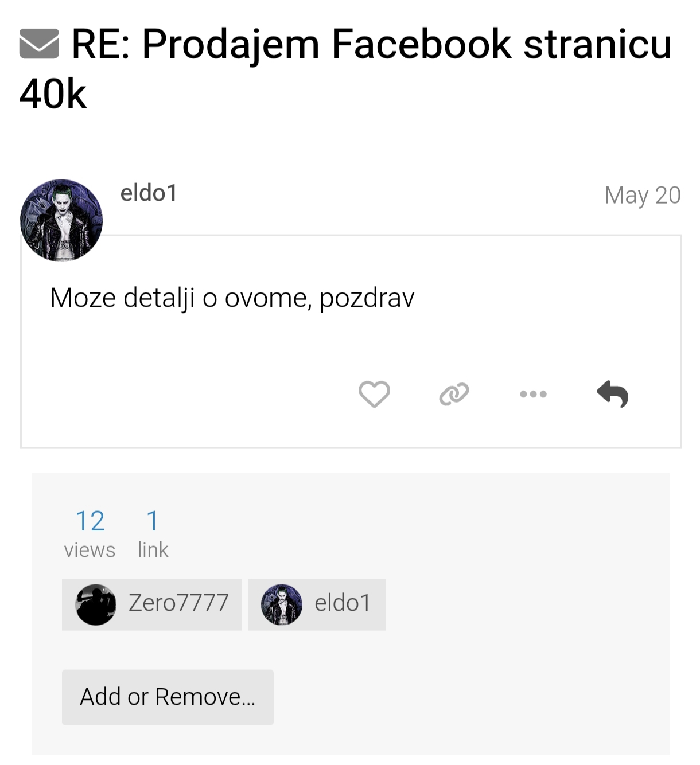Image resolution: width=700 pixels, height=765 pixels.
Task: Expand the 12 views count
Action: pos(90,521)
